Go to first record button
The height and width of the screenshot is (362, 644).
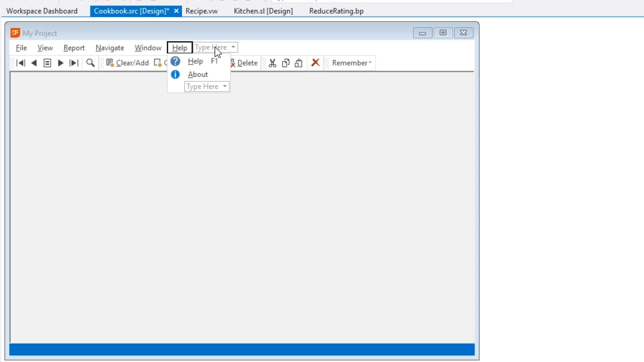pyautogui.click(x=21, y=63)
